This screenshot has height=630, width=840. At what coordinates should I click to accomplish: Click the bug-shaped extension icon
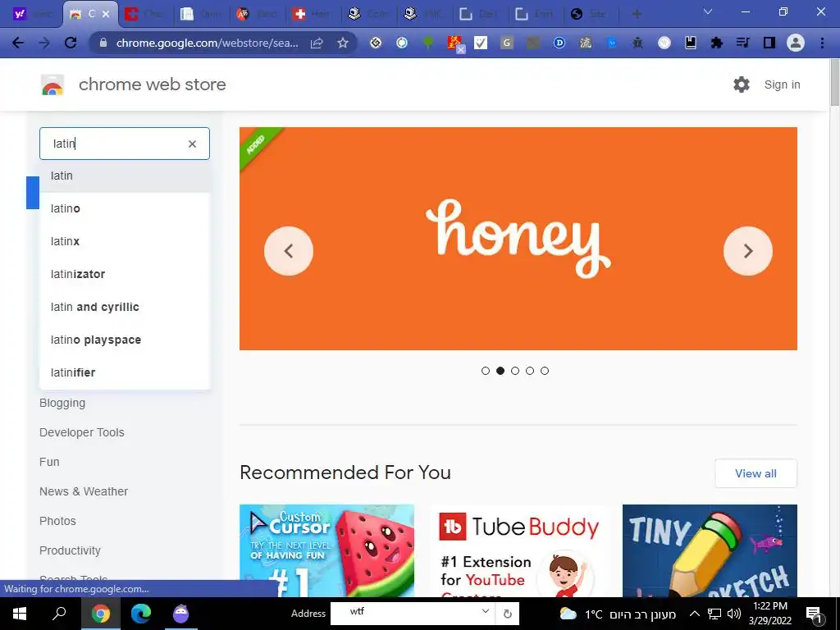[x=637, y=43]
